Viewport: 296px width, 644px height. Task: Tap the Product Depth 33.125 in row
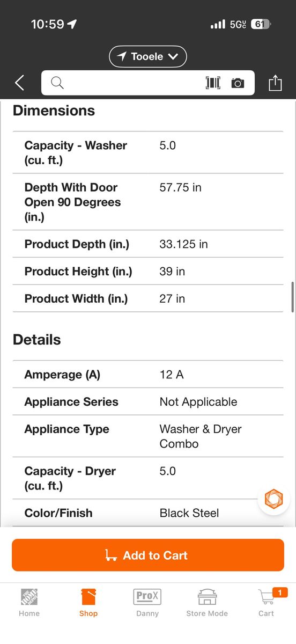point(148,244)
